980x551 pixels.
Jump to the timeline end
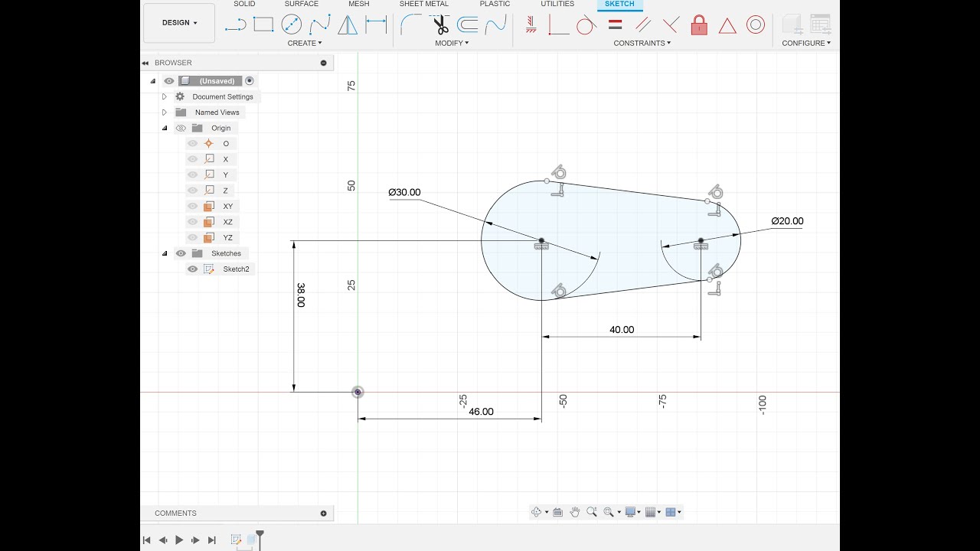(212, 540)
